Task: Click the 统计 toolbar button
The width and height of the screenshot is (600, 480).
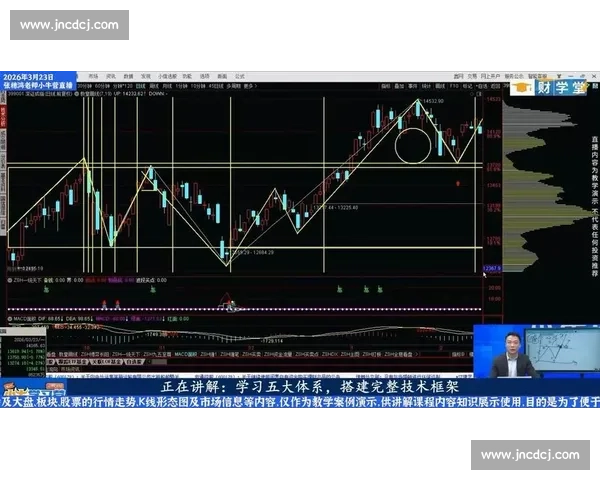Action: [426, 86]
